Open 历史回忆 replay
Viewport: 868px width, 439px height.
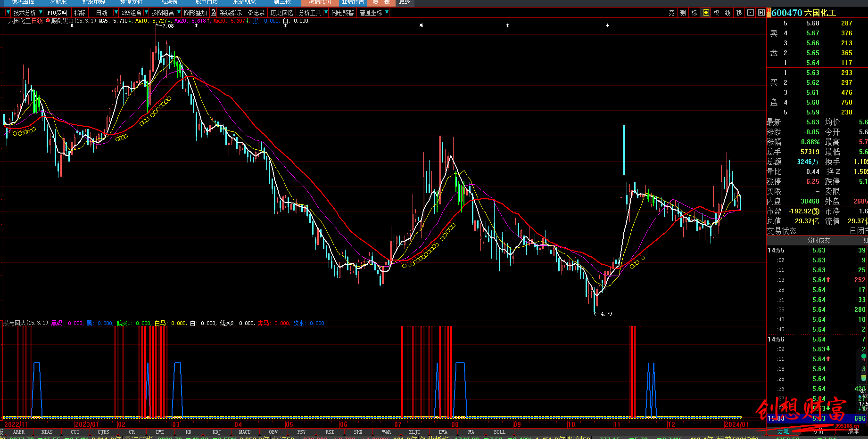(x=281, y=13)
